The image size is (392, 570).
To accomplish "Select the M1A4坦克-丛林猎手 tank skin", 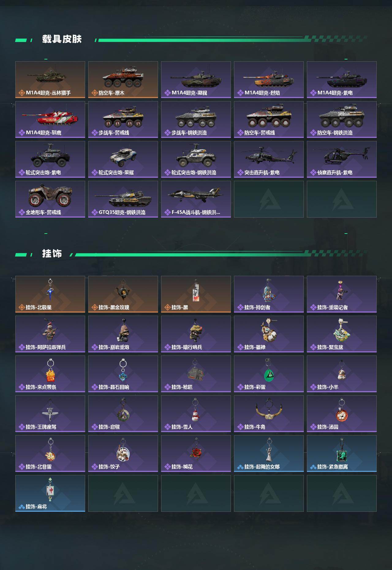I will (50, 80).
